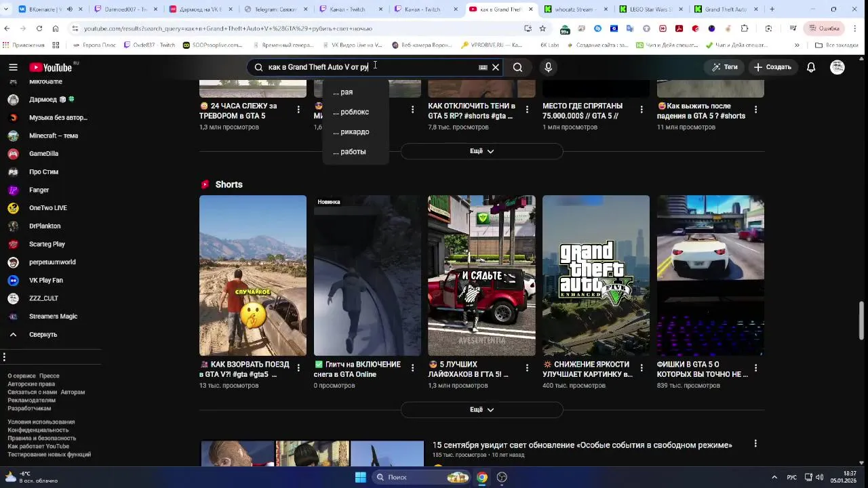Click the Создать button
868x488 pixels.
[772, 67]
